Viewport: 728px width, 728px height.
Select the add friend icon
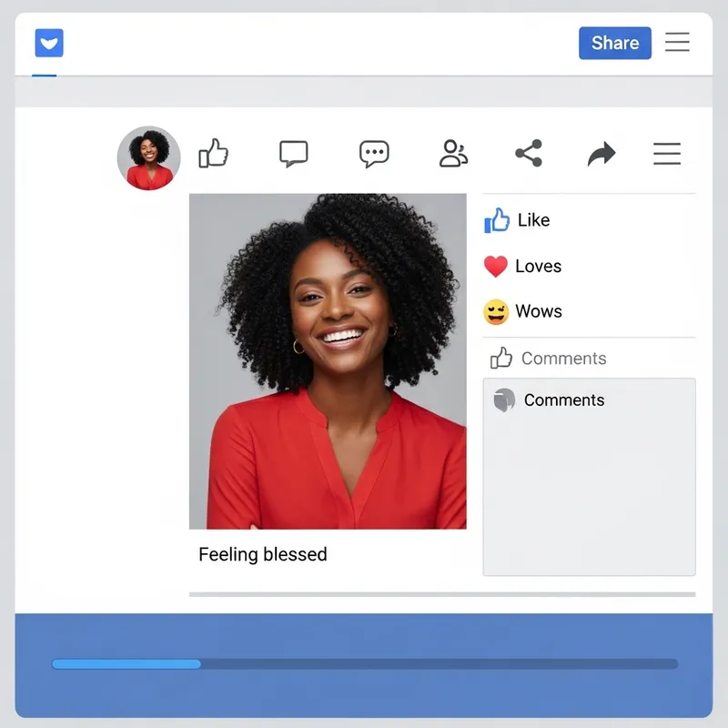point(452,153)
